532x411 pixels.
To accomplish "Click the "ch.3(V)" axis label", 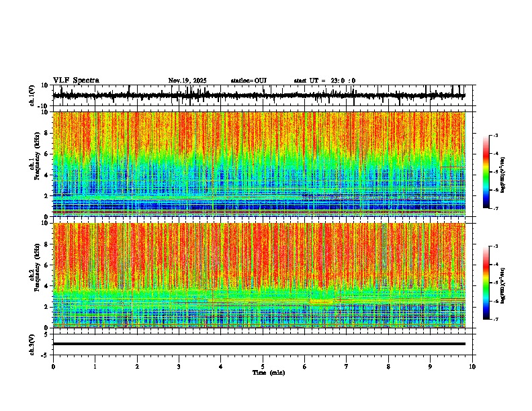I will click(32, 345).
